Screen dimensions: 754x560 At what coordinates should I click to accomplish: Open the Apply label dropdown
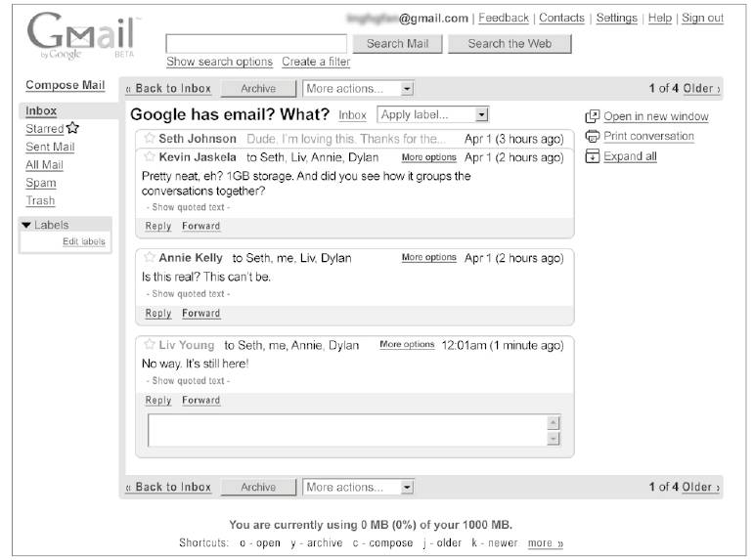pos(432,115)
